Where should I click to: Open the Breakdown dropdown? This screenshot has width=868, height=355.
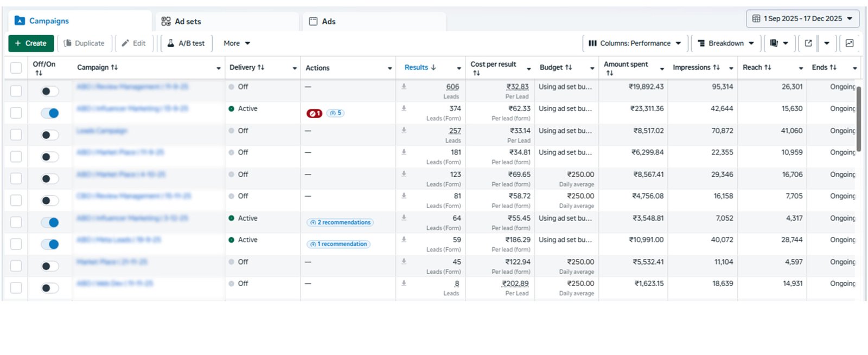pos(726,43)
